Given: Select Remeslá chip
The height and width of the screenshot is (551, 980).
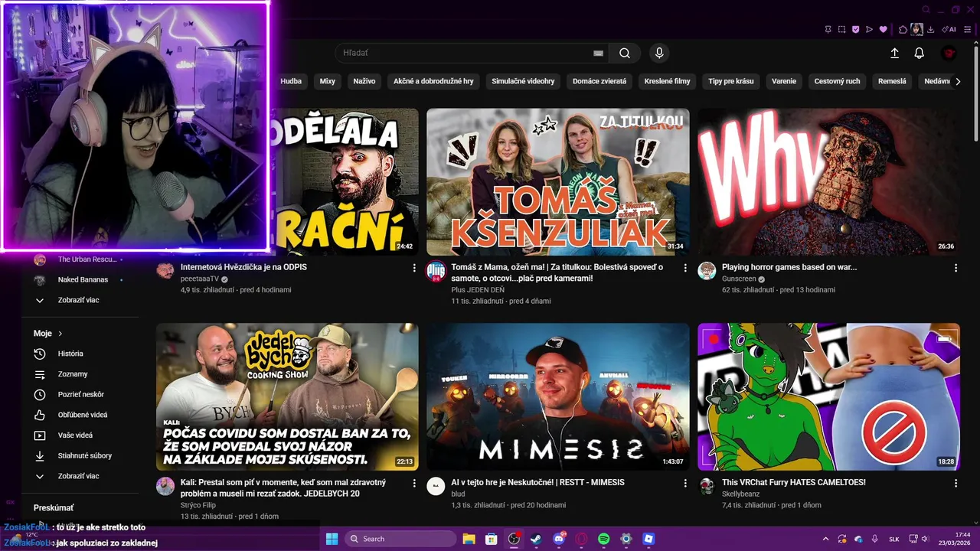Looking at the screenshot, I should (x=892, y=81).
